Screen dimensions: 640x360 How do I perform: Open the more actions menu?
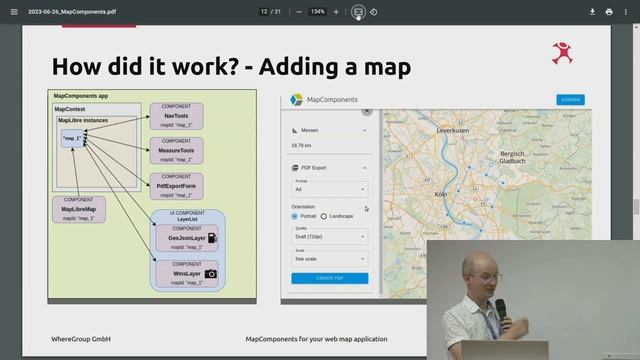(x=626, y=12)
